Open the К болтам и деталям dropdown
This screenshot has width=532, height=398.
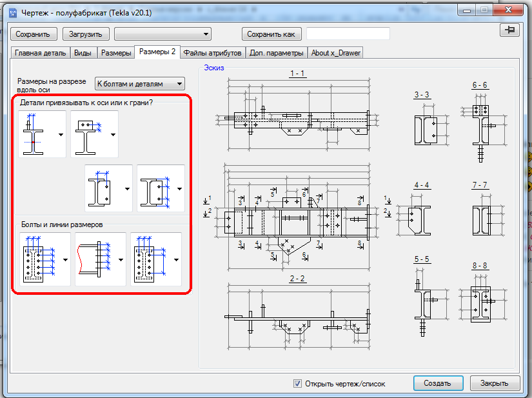(x=139, y=83)
